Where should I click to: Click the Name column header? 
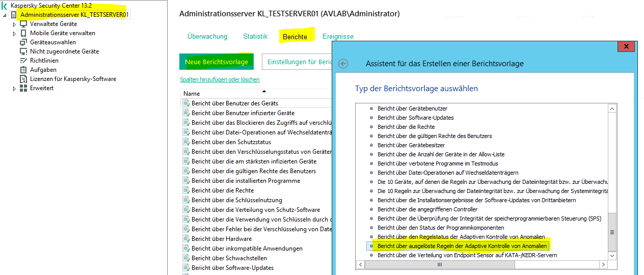click(256, 94)
